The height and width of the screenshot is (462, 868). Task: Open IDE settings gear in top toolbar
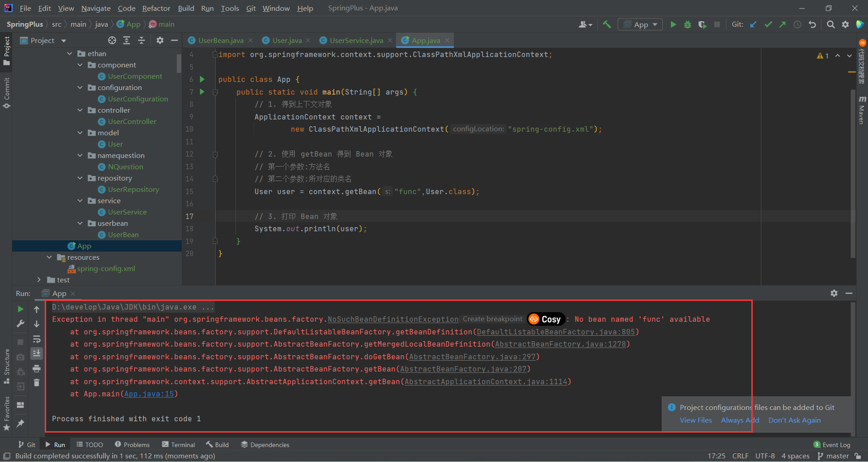tap(845, 24)
